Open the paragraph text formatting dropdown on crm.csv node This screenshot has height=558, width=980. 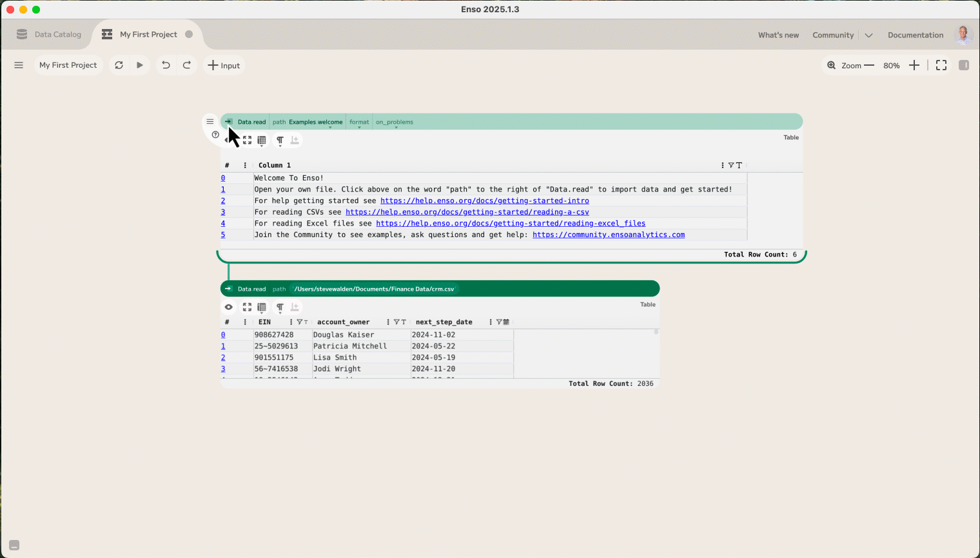click(280, 307)
